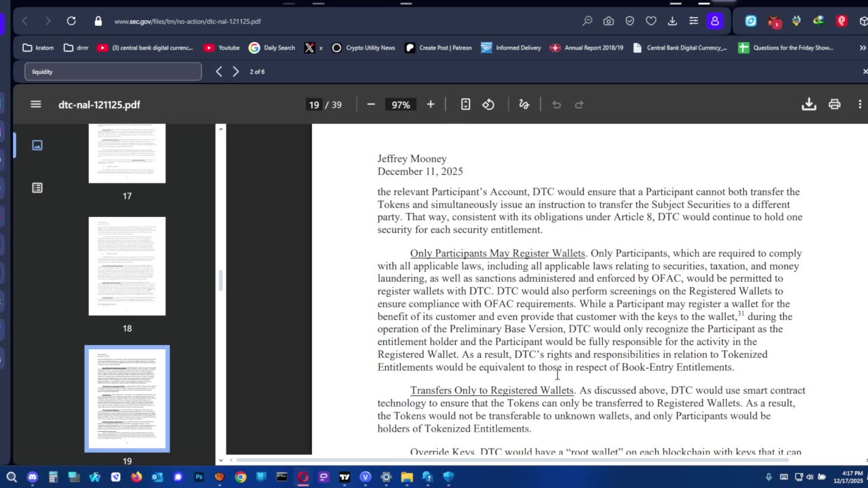Open Firefox from the taskbar
This screenshot has height=488, width=868.
(x=136, y=477)
